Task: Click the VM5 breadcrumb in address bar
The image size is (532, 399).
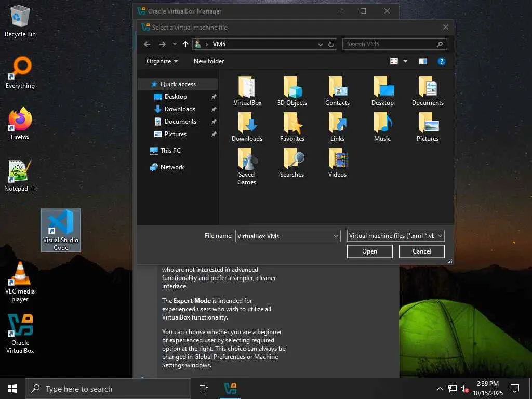Action: click(x=219, y=44)
